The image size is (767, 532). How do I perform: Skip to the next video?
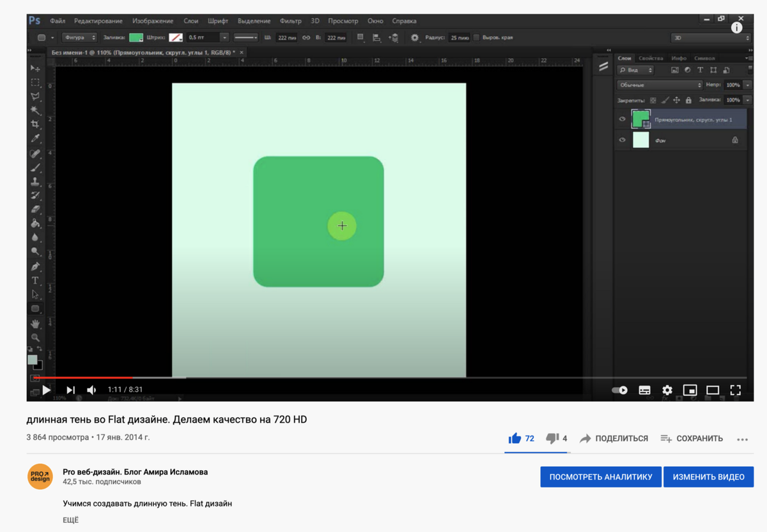[70, 390]
